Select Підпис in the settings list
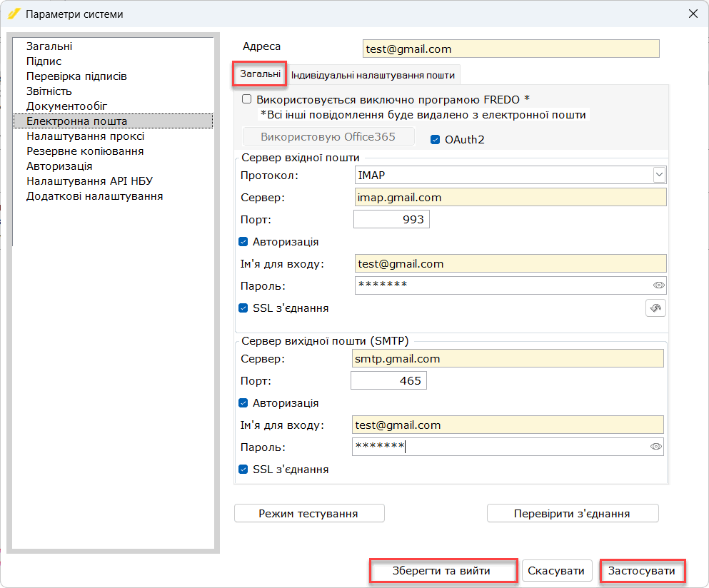 tap(44, 61)
